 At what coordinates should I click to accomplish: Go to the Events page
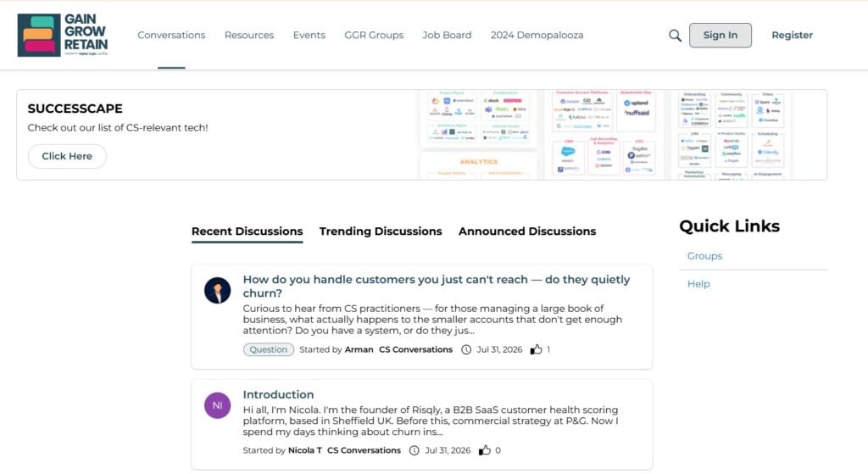coord(309,35)
